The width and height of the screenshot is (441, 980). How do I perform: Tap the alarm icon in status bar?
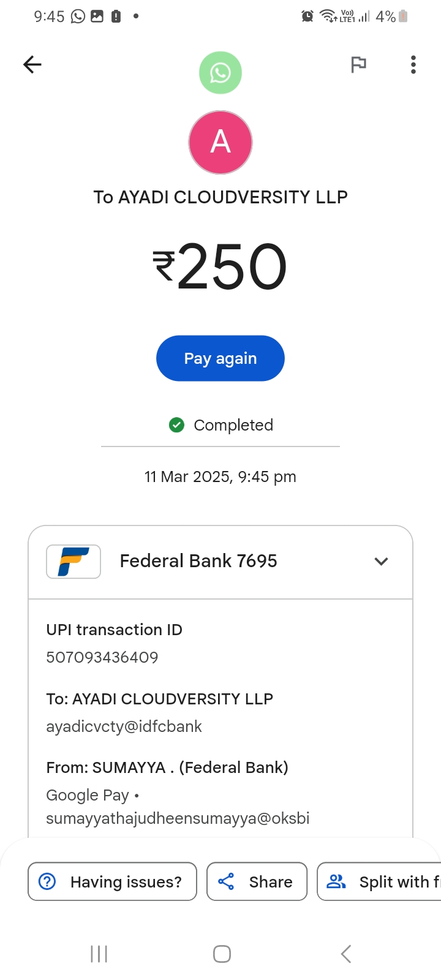pyautogui.click(x=307, y=17)
